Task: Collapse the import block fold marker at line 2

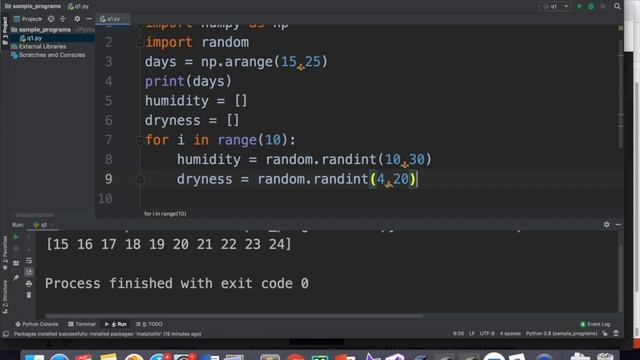Action: click(140, 42)
